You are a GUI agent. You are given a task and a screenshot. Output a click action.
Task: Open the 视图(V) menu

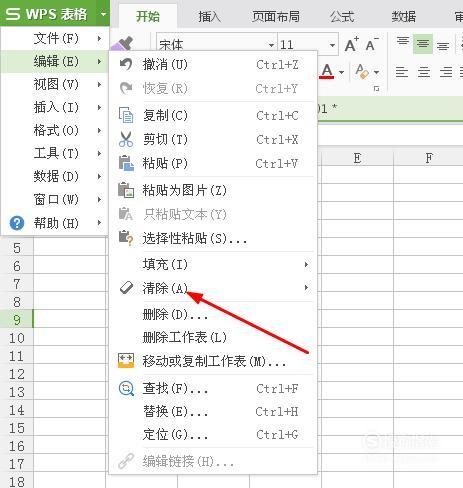[x=55, y=84]
